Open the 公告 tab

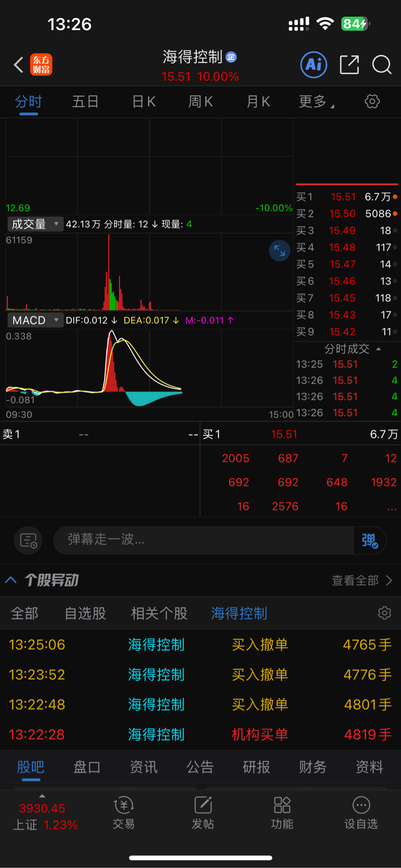200,767
